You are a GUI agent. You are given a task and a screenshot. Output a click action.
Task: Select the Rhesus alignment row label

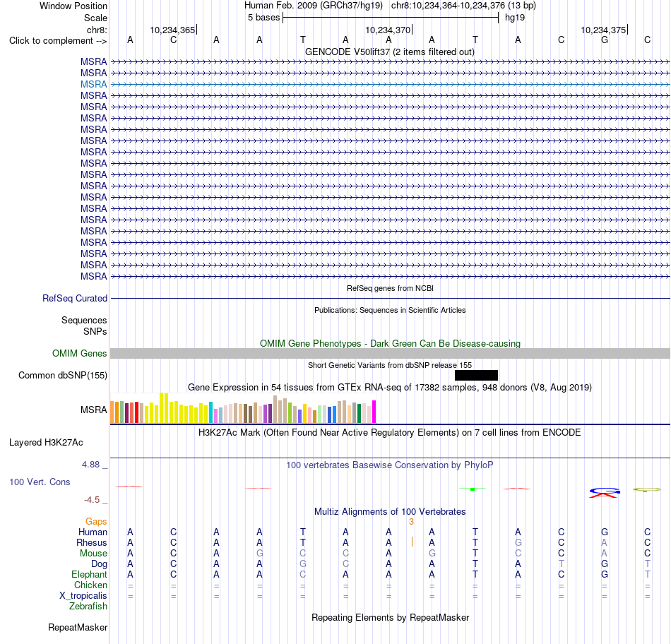[x=92, y=542]
